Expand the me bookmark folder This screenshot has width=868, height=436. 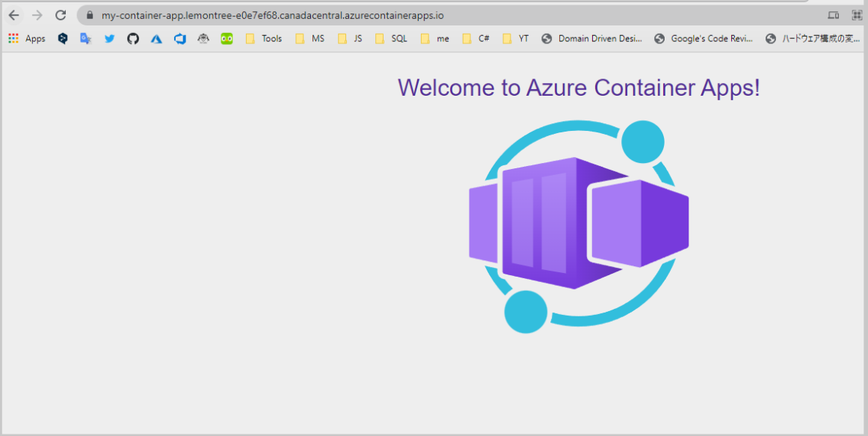434,39
